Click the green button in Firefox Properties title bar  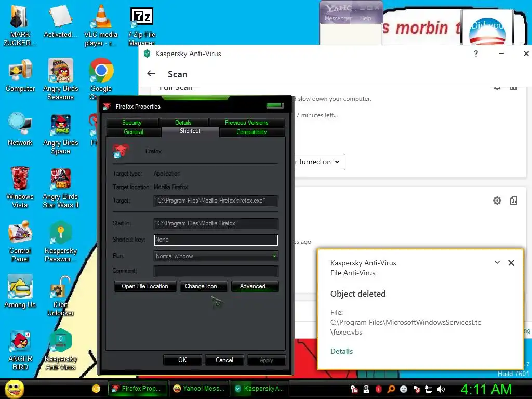(275, 105)
